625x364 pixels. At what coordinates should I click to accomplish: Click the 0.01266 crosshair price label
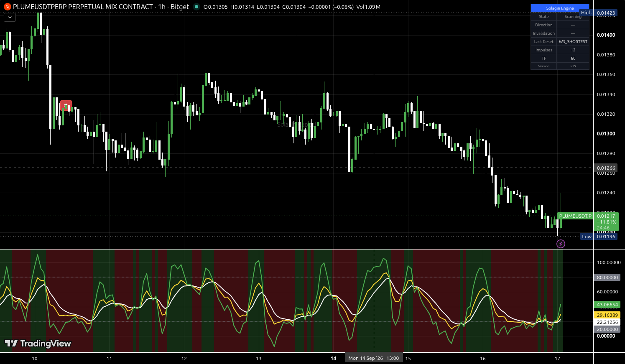[606, 168]
